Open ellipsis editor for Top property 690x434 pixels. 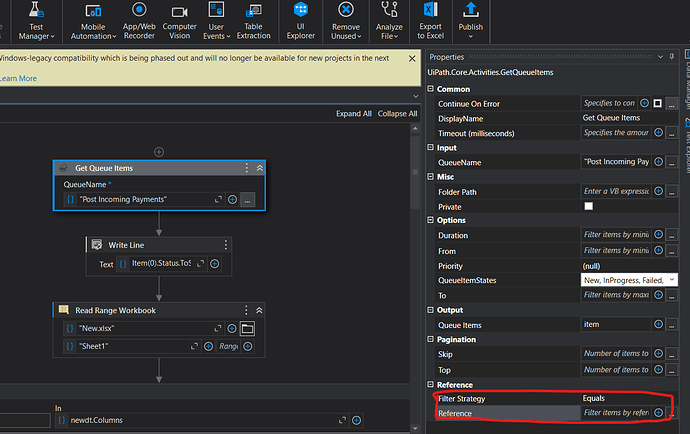(672, 370)
